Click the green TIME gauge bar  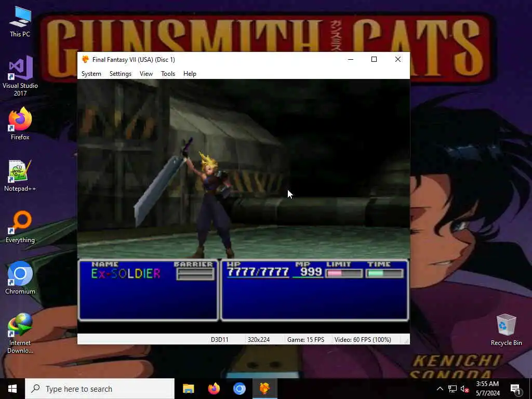click(384, 273)
